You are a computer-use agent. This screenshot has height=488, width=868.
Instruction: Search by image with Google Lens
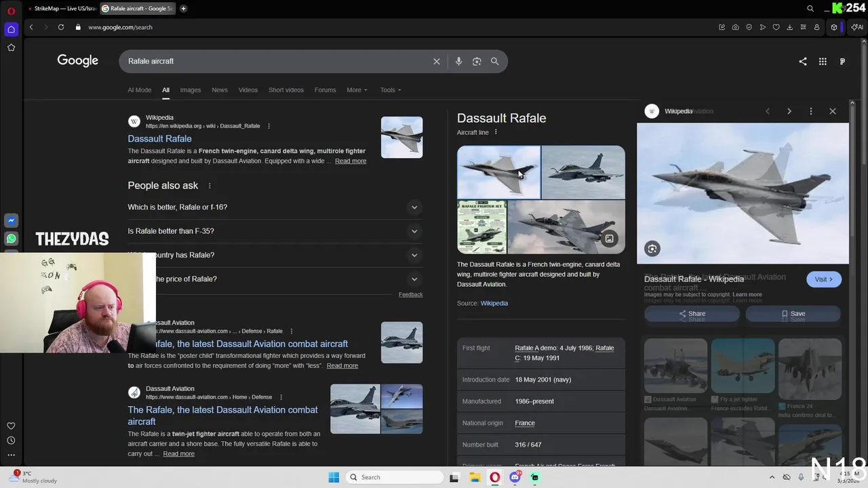[x=477, y=62]
